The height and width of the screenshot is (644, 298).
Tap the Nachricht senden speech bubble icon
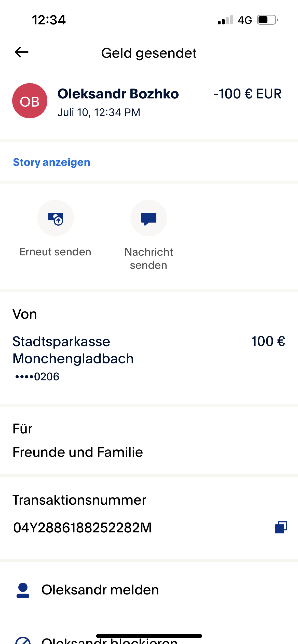pos(149,218)
